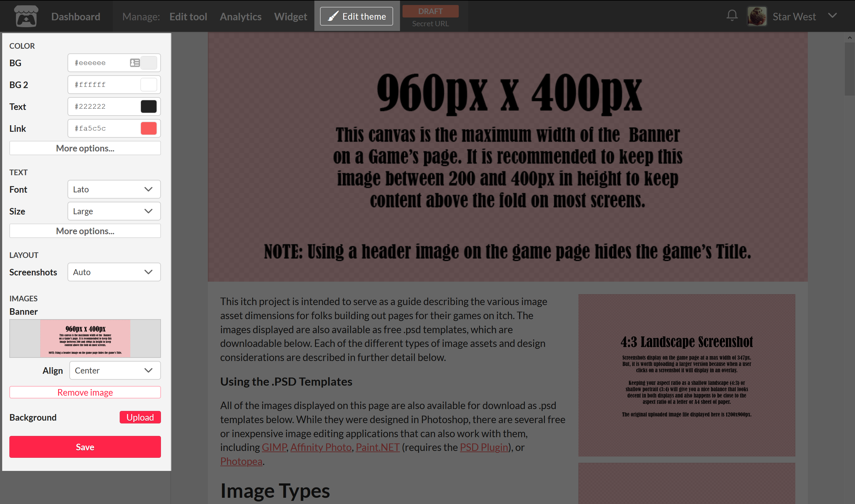Click the user profile avatar icon
855x504 pixels.
pyautogui.click(x=757, y=16)
